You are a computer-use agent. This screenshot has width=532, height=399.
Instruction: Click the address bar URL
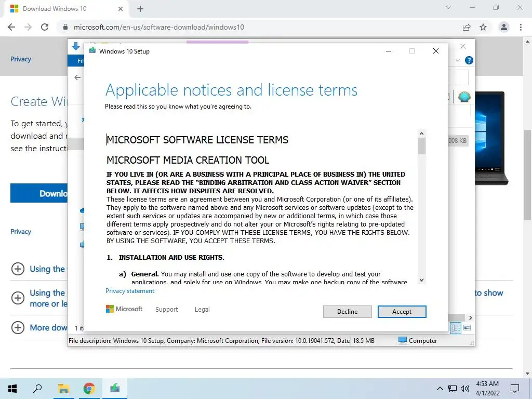point(159,27)
